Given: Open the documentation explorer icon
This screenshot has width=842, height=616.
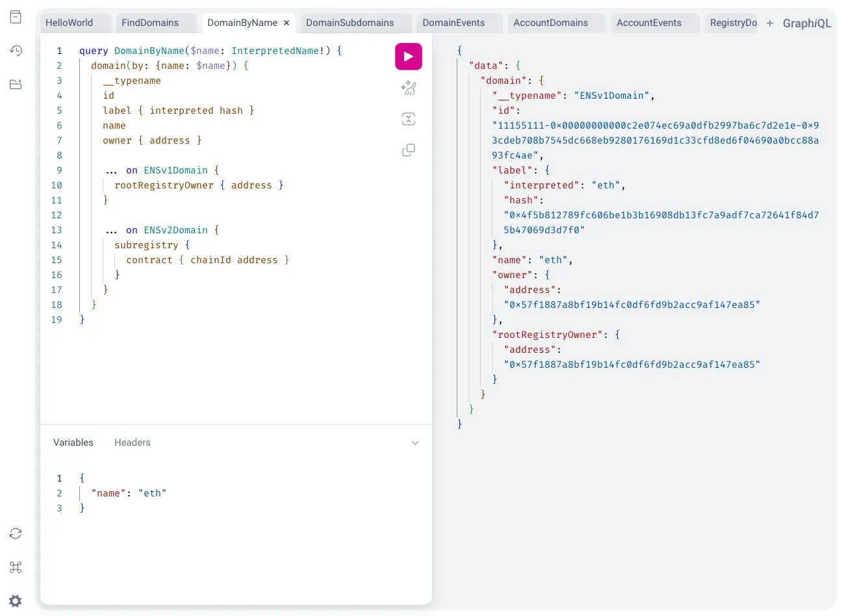Looking at the screenshot, I should [x=16, y=17].
